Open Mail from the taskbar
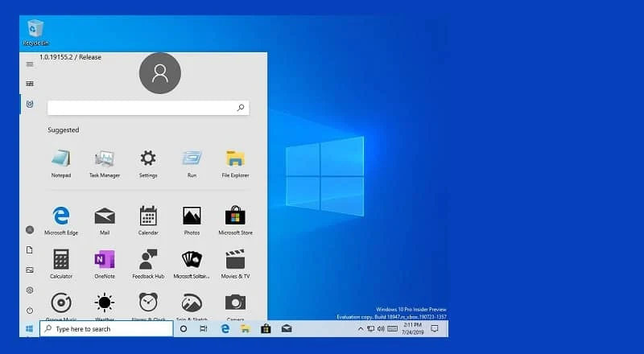The height and width of the screenshot is (354, 644). click(287, 328)
